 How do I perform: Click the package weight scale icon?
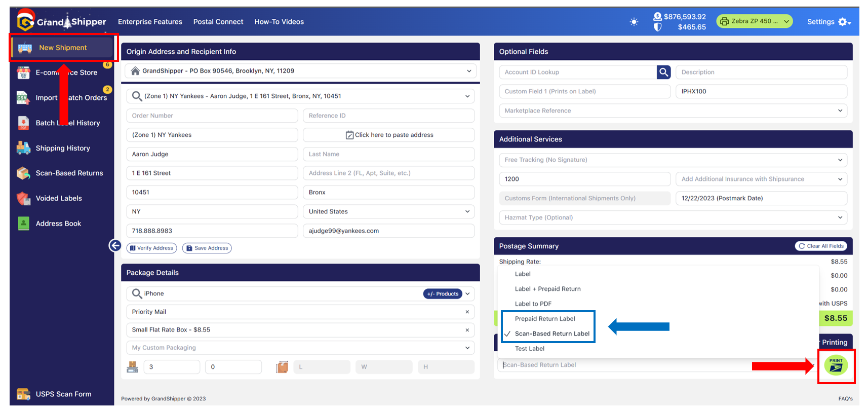[x=133, y=367]
